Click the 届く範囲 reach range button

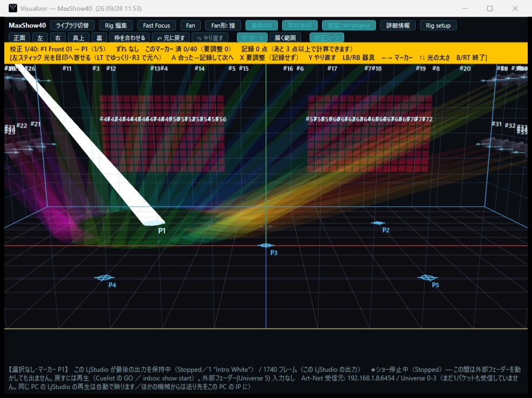click(285, 38)
